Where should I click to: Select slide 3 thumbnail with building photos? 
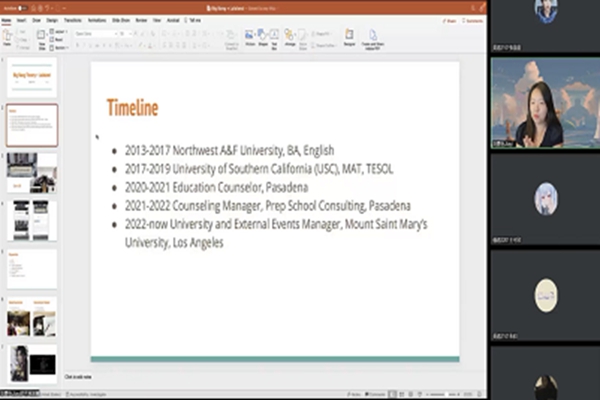click(x=32, y=173)
